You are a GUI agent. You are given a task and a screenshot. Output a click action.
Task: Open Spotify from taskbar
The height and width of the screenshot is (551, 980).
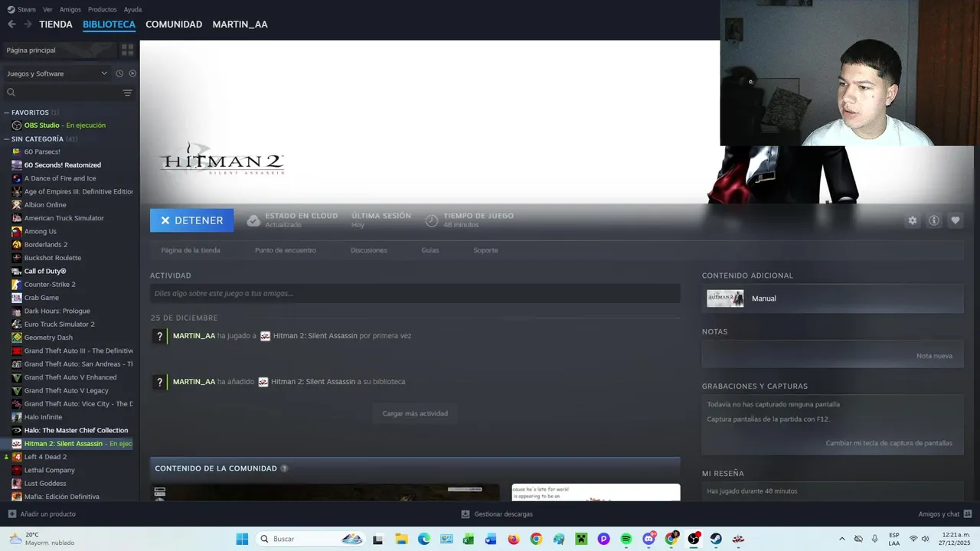click(626, 539)
